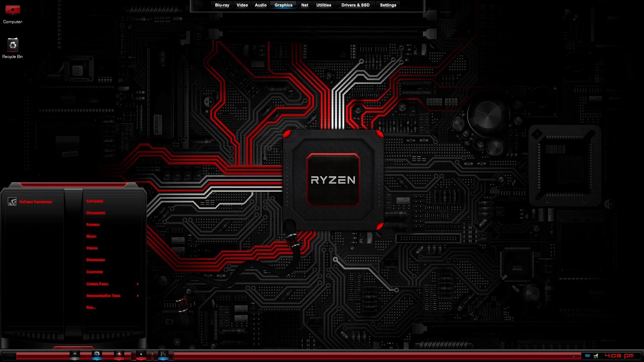Viewport: 644px width, 362px height.
Task: Select Drivers & SSD in the top dock
Action: [355, 5]
